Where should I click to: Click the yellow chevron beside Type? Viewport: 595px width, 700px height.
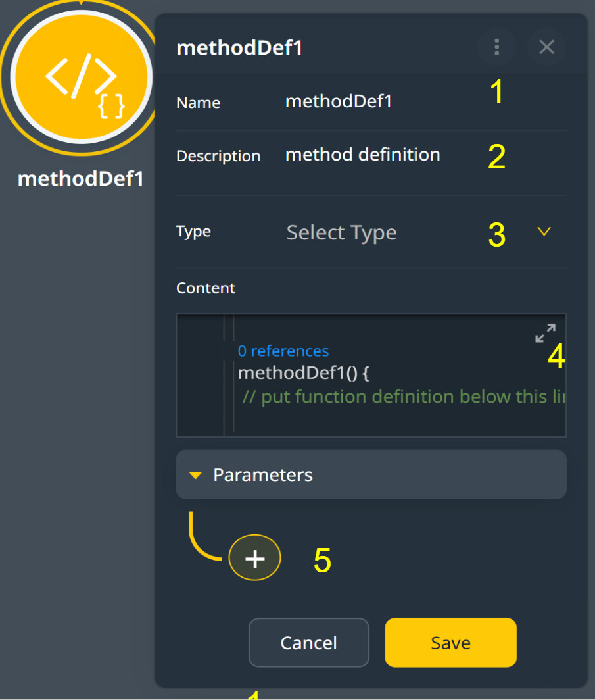point(544,232)
